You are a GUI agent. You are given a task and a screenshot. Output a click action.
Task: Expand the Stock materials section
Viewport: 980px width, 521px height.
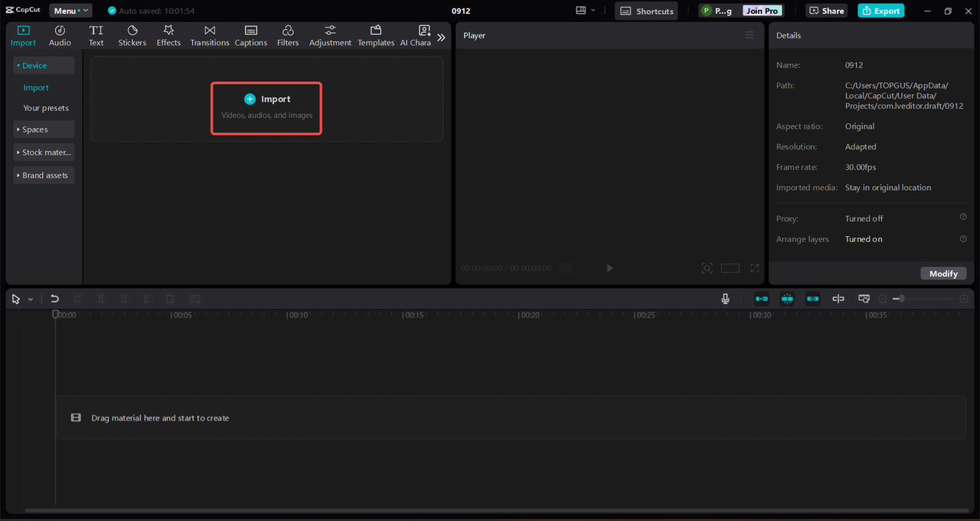(44, 152)
